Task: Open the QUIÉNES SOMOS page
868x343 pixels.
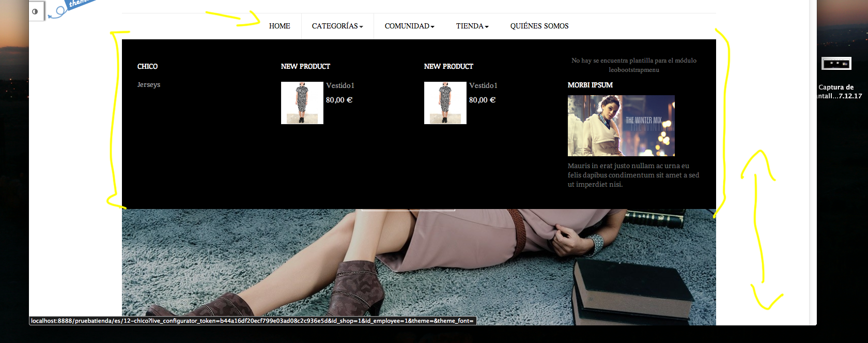Action: (x=539, y=26)
